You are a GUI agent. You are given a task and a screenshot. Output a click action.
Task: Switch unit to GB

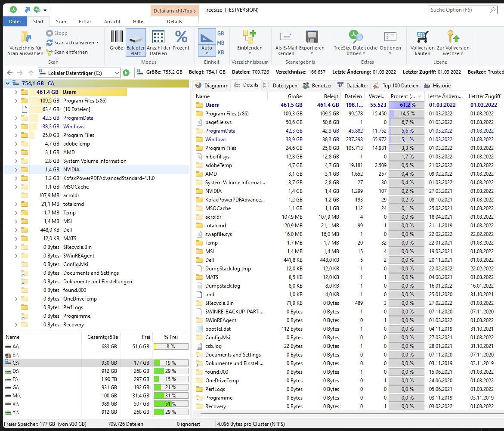220,34
